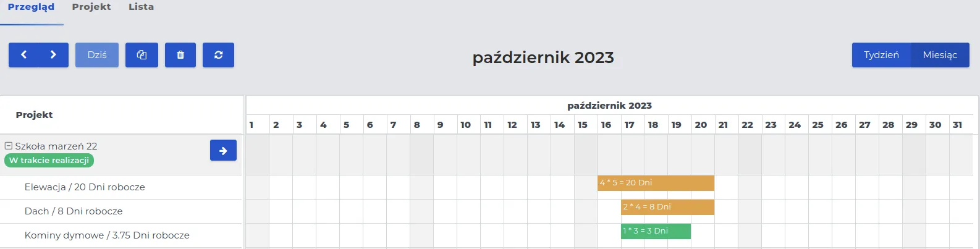Screen dimensions: 980x249
Task: Click the trash delete icon button
Action: pyautogui.click(x=180, y=55)
